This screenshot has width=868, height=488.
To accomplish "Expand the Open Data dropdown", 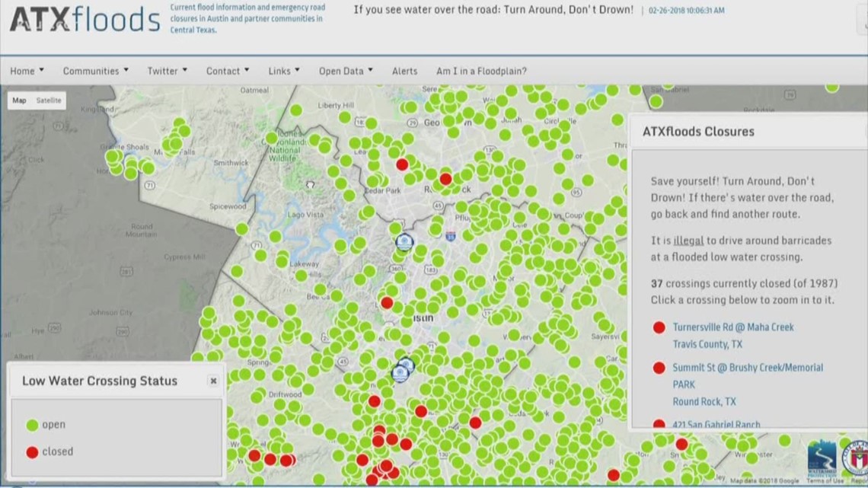I will (341, 70).
